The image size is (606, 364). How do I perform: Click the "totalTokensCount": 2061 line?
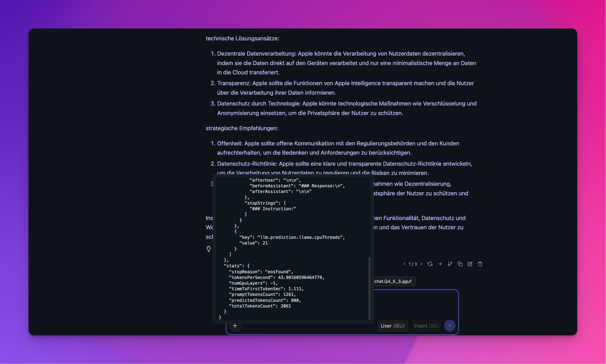click(x=260, y=306)
